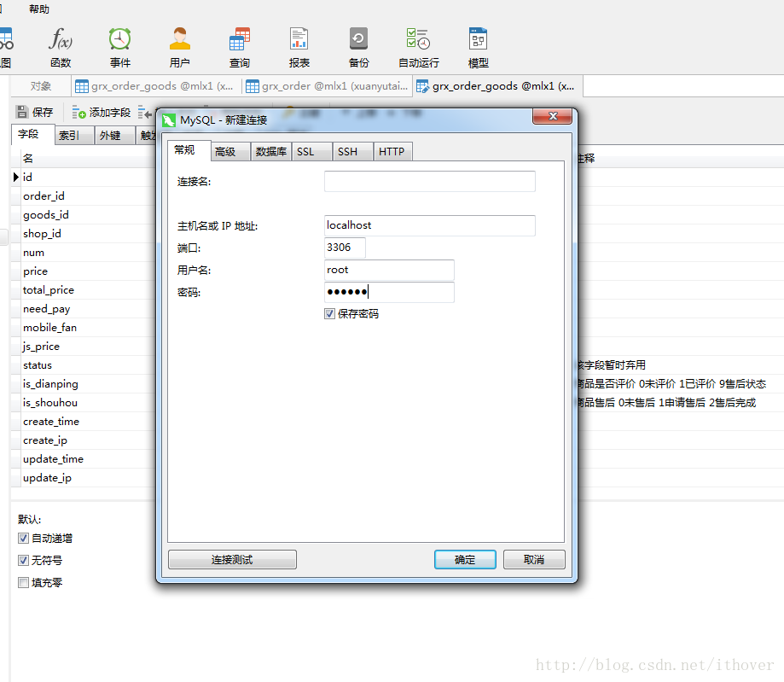Image resolution: width=784 pixels, height=682 pixels.
Task: Click the Save (保存) disk icon
Action: point(22,112)
